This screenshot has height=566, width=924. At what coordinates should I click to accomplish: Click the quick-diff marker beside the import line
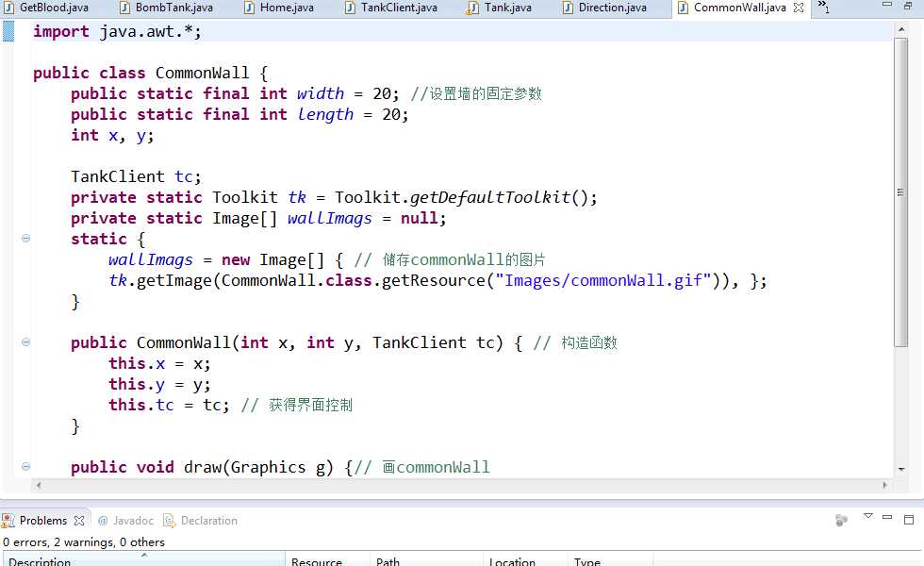click(x=8, y=31)
